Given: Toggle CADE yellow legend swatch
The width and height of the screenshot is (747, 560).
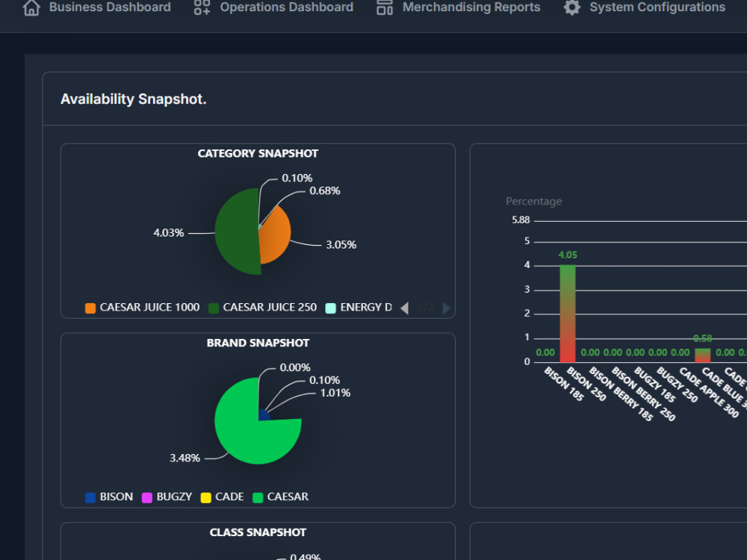Looking at the screenshot, I should [206, 497].
